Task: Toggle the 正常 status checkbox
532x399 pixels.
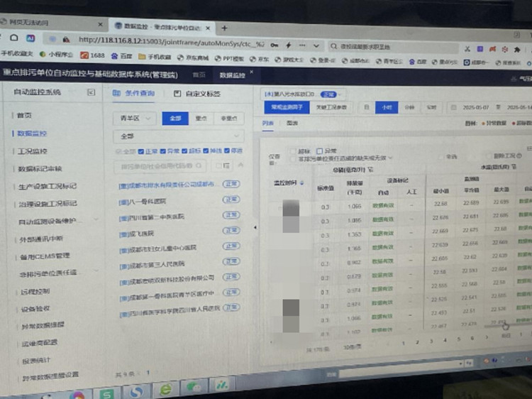Action: click(x=142, y=151)
